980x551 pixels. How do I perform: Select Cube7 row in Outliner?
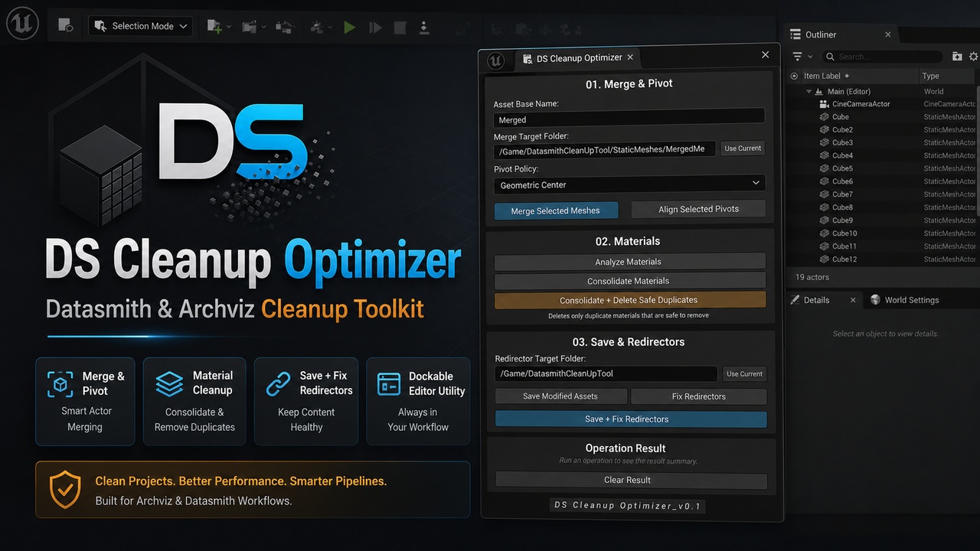881,194
